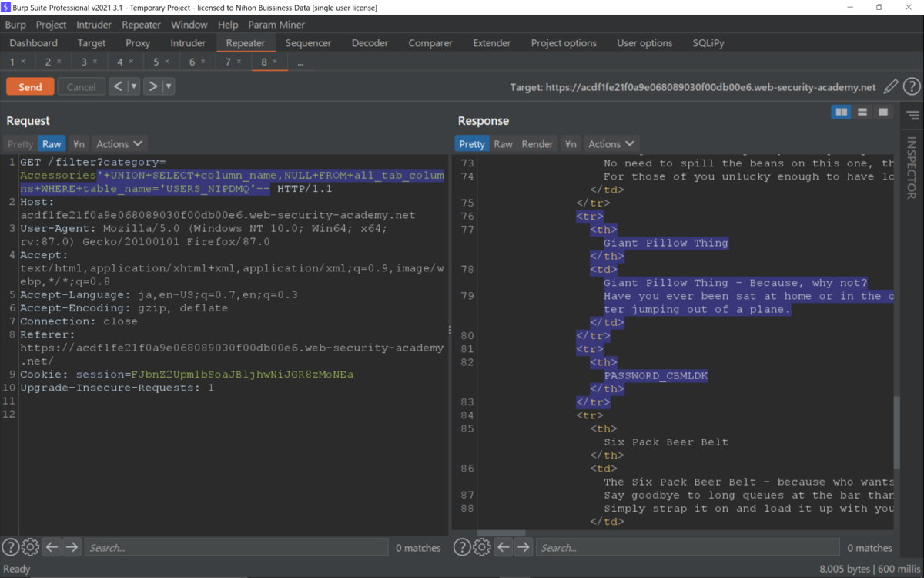Open the back history dropdown arrow

pos(134,86)
